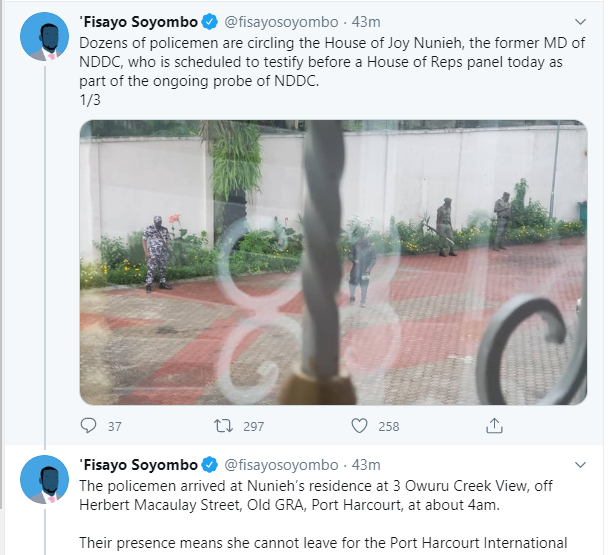This screenshot has height=555, width=610.
Task: Reply to the first tweet
Action: [89, 426]
